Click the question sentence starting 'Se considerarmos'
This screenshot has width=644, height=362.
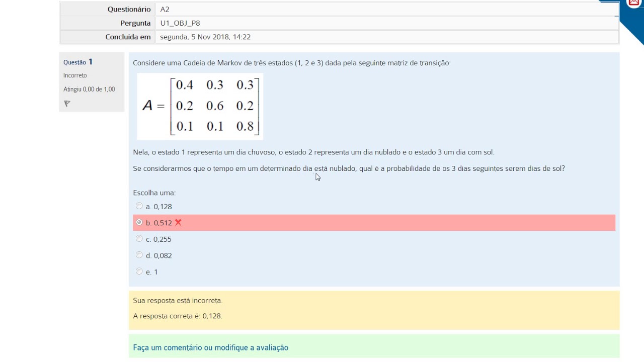click(349, 169)
